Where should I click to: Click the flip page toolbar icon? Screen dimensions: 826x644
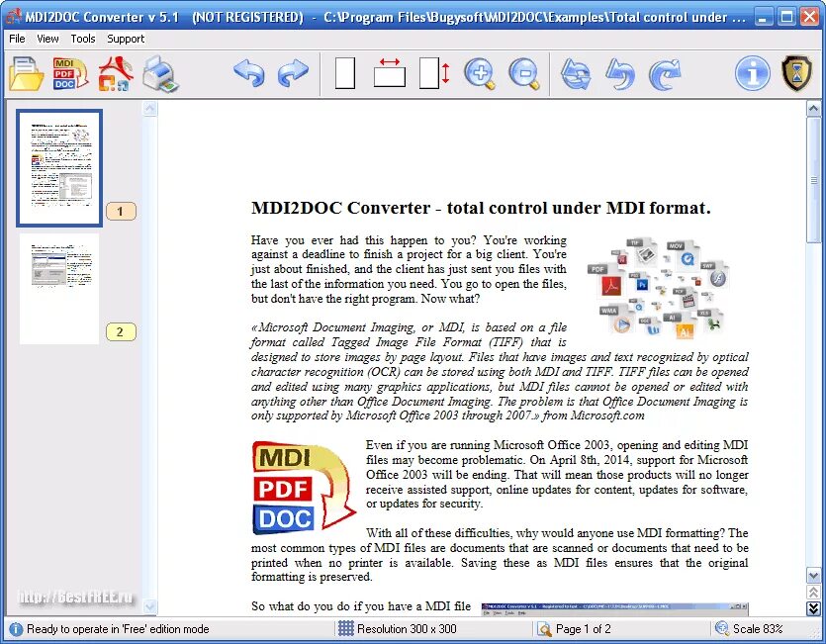pyautogui.click(x=576, y=74)
